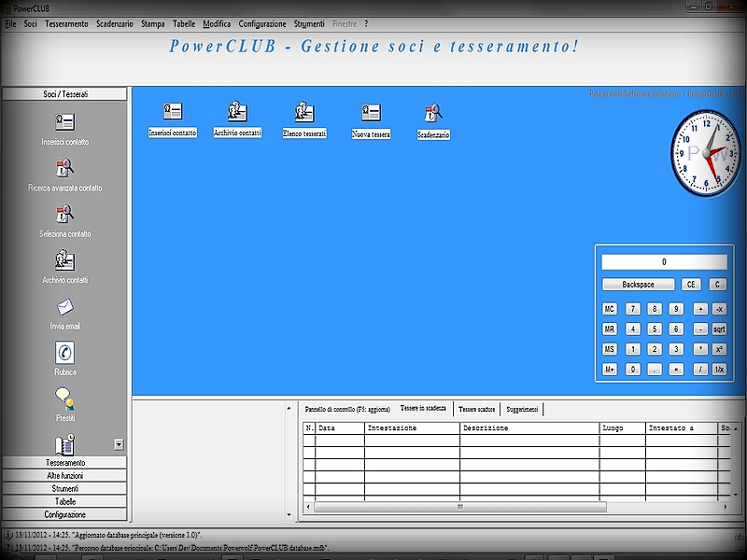This screenshot has width=747, height=560.
Task: Open the Tesseramento menu
Action: pos(66,24)
